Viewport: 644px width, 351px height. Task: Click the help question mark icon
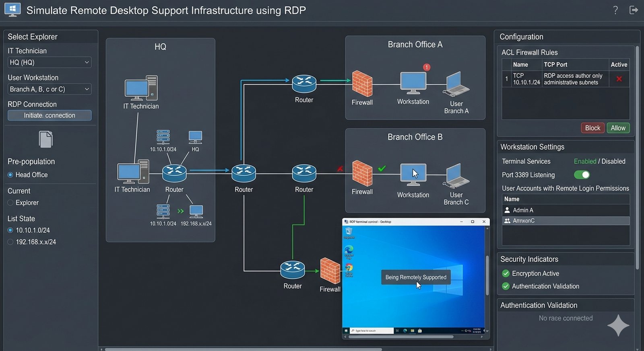pos(615,10)
